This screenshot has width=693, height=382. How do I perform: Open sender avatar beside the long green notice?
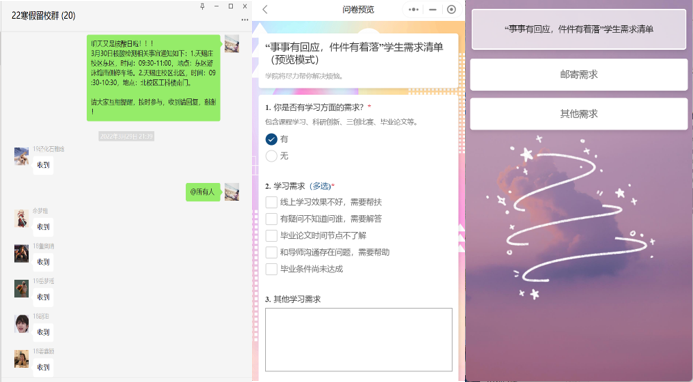click(232, 44)
